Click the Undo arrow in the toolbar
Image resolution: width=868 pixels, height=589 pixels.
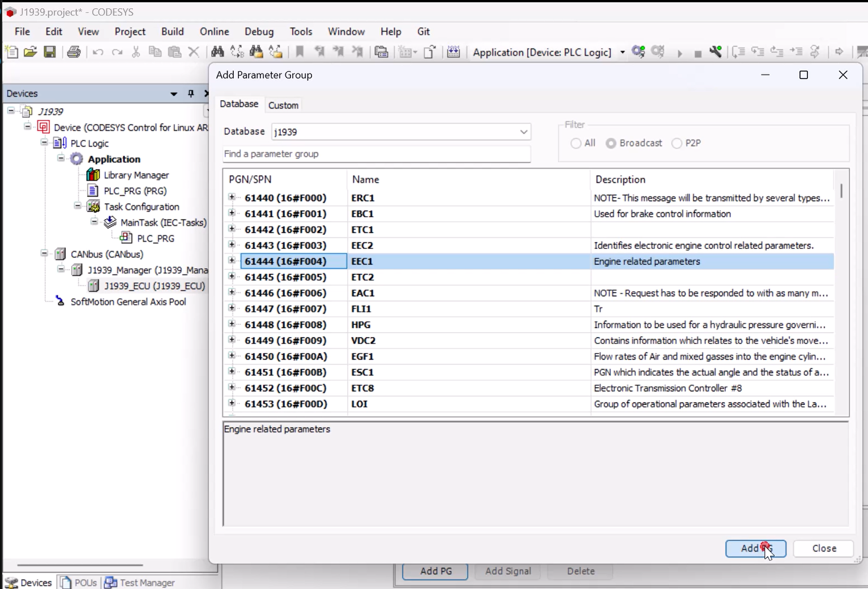[x=98, y=52]
